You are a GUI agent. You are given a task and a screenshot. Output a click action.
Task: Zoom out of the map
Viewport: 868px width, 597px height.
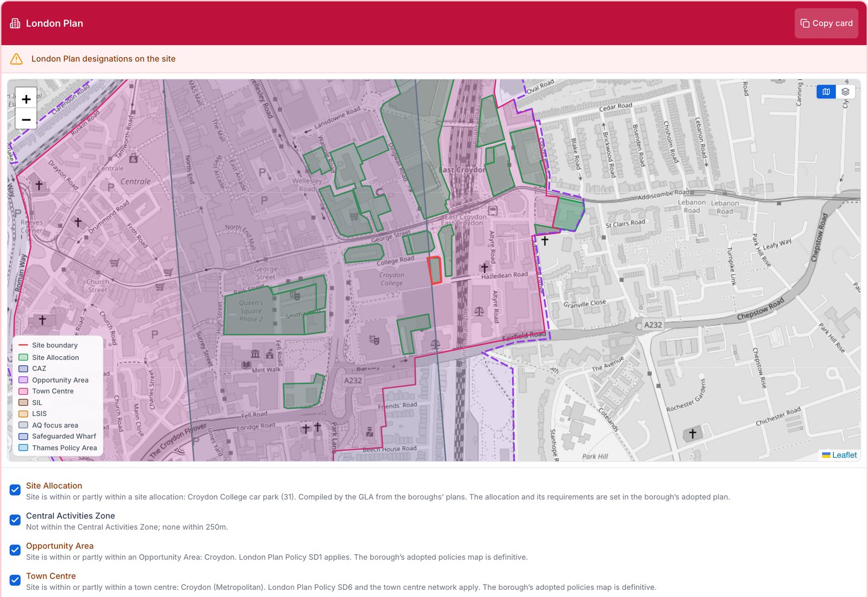point(26,119)
